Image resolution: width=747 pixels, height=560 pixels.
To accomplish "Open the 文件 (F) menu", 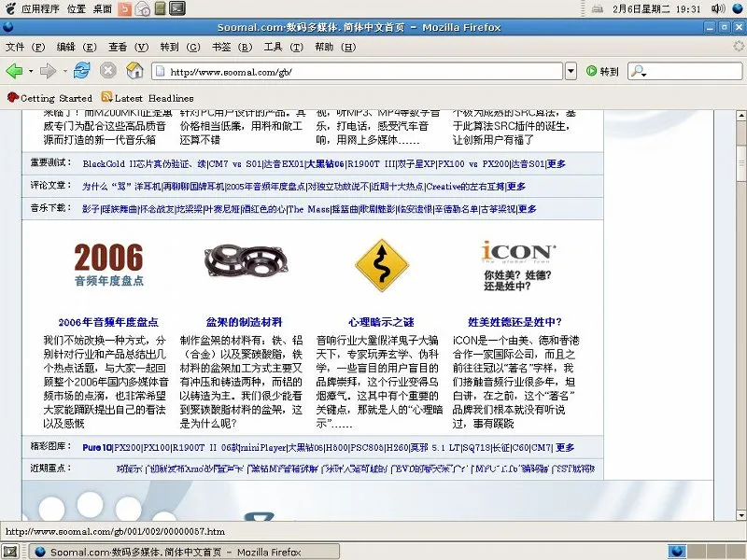I will tap(25, 47).
